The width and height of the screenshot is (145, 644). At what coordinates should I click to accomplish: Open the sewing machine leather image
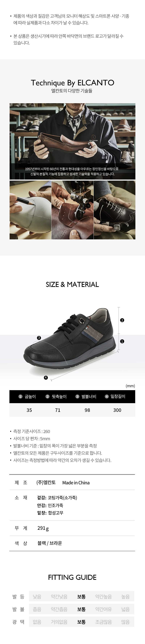72,210
